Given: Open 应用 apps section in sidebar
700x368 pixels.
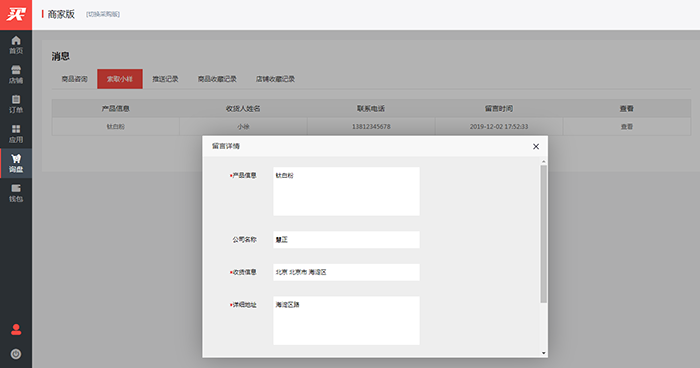Looking at the screenshot, I should (16, 134).
